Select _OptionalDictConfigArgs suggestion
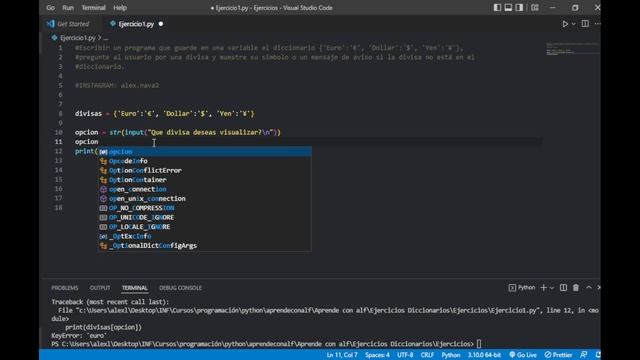This screenshot has height=360, width=640. pos(205,245)
